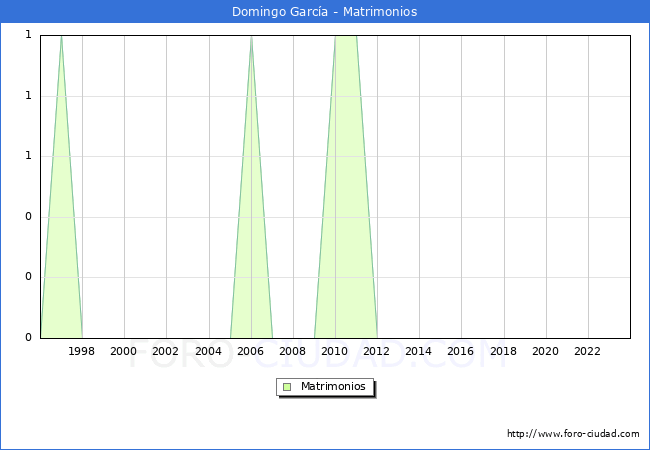Click the 2012 x-axis label
This screenshot has height=450, width=650.
377,351
